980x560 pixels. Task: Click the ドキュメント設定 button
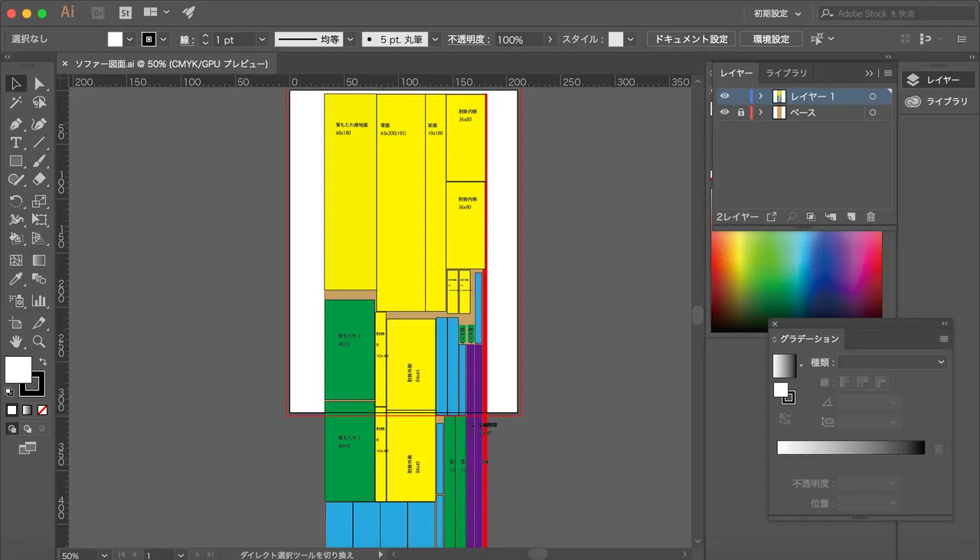tap(691, 39)
